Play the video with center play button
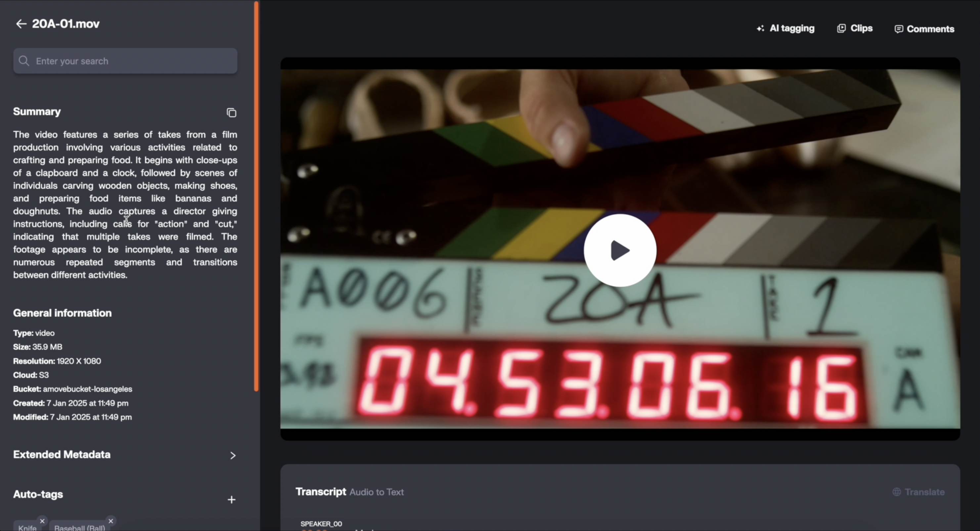 [x=620, y=250]
